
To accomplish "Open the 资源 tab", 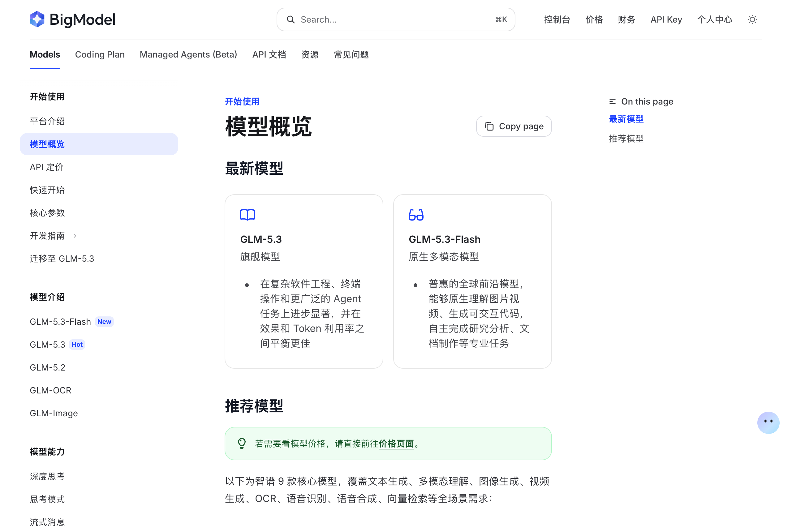I will point(310,55).
